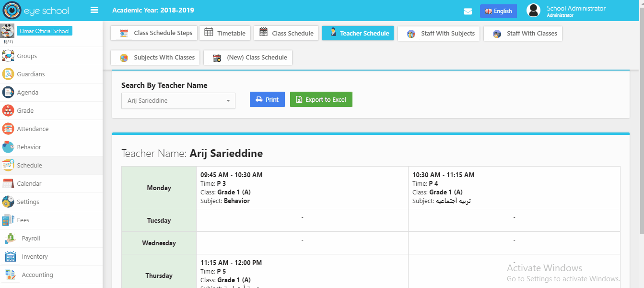644x288 pixels.
Task: Click the Academic Year: 2018-2019 text
Action: [x=153, y=10]
